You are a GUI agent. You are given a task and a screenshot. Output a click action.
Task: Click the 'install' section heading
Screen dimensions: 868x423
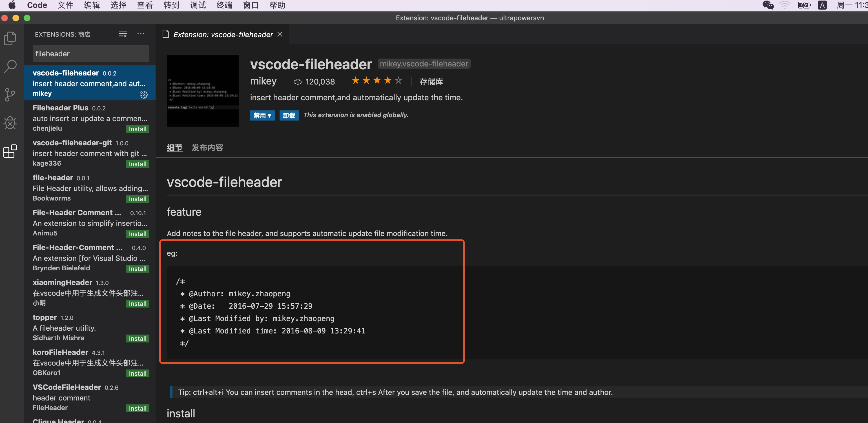click(181, 414)
